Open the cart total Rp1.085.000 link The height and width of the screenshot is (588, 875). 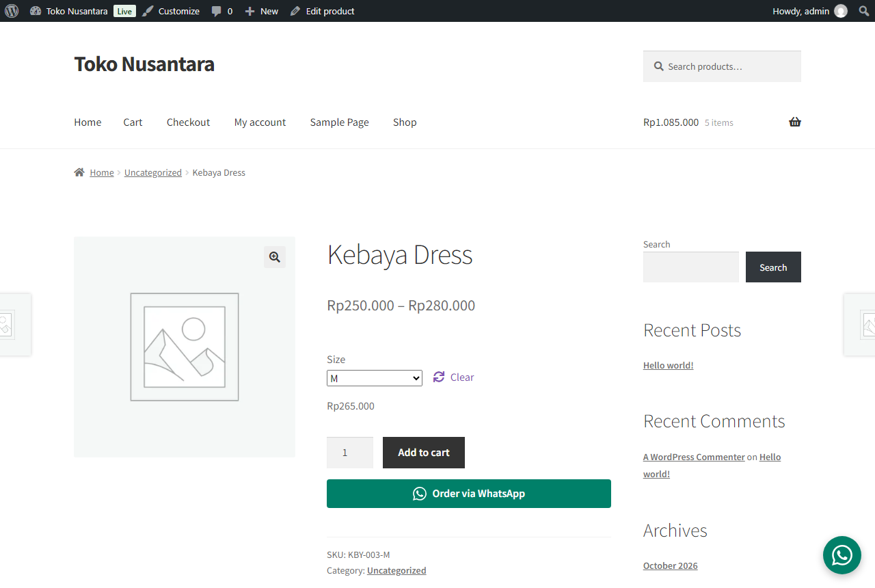pos(688,122)
